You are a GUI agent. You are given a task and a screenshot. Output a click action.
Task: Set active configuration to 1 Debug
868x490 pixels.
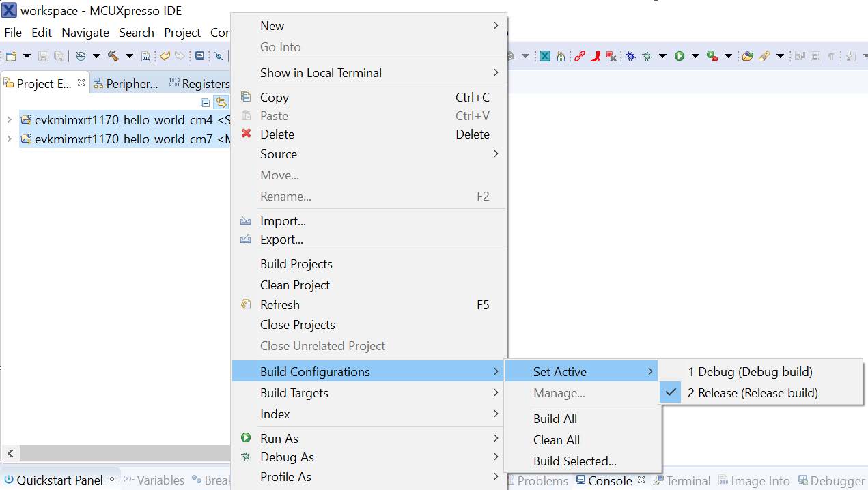click(x=750, y=372)
